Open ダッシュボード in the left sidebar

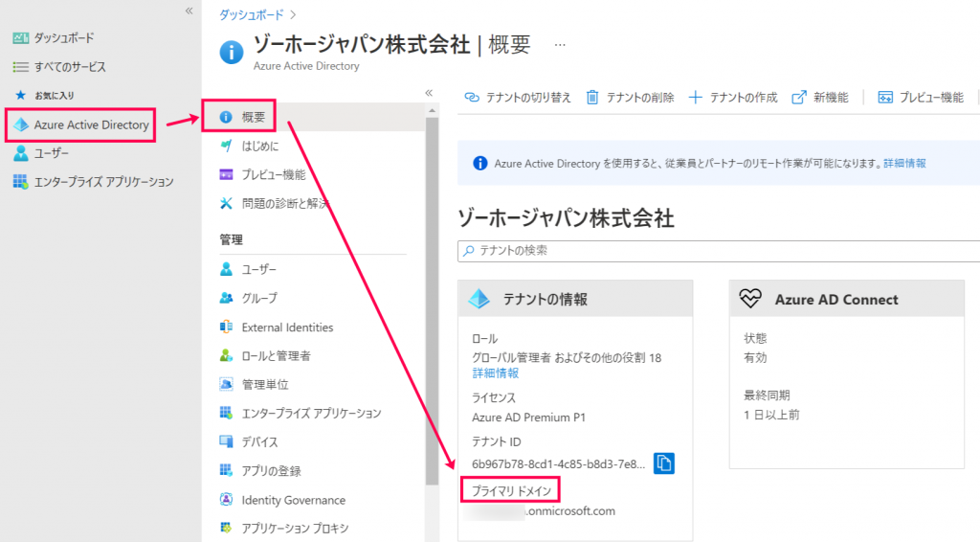point(64,38)
